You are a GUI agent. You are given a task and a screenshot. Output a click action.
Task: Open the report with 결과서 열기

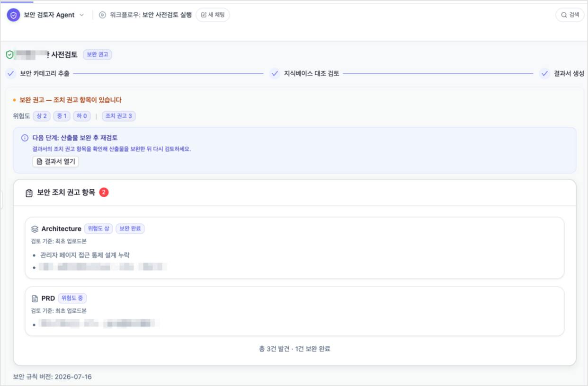(x=56, y=162)
